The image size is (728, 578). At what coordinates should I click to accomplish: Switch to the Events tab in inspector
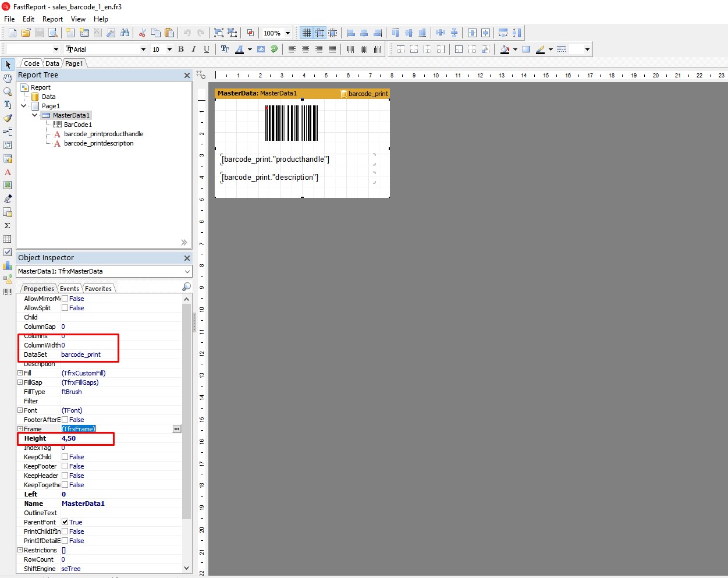(x=69, y=289)
